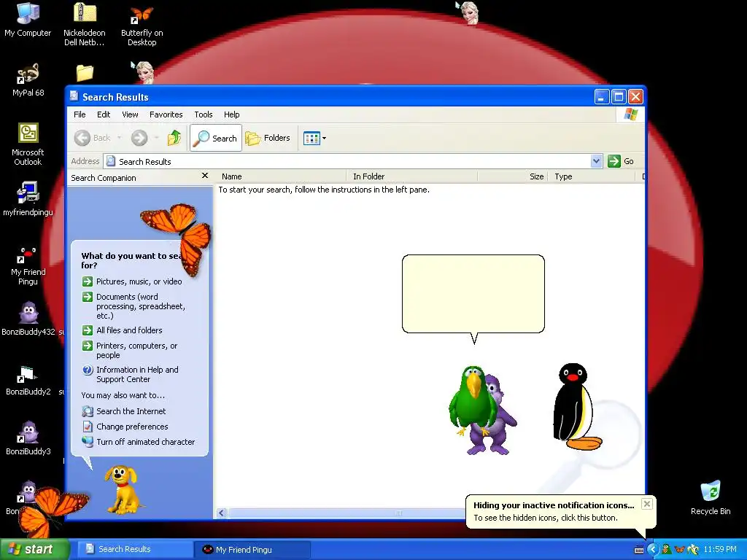Click the Windows flag logo in toolbar
This screenshot has width=747, height=560.
pyautogui.click(x=630, y=114)
